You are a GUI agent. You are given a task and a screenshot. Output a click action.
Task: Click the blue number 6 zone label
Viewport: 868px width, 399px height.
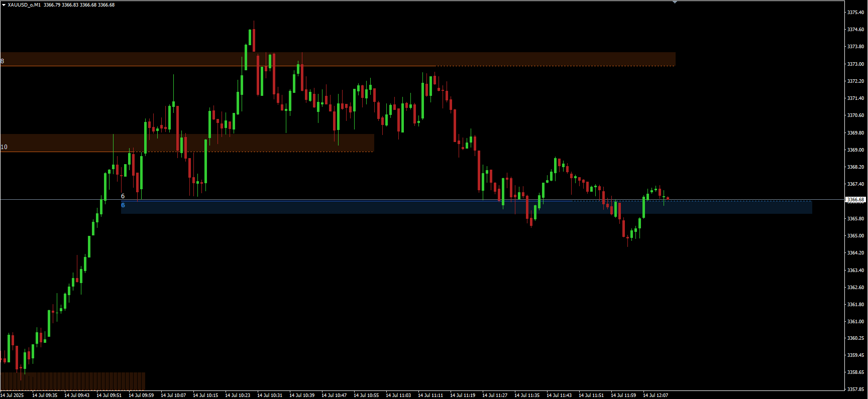pos(123,205)
